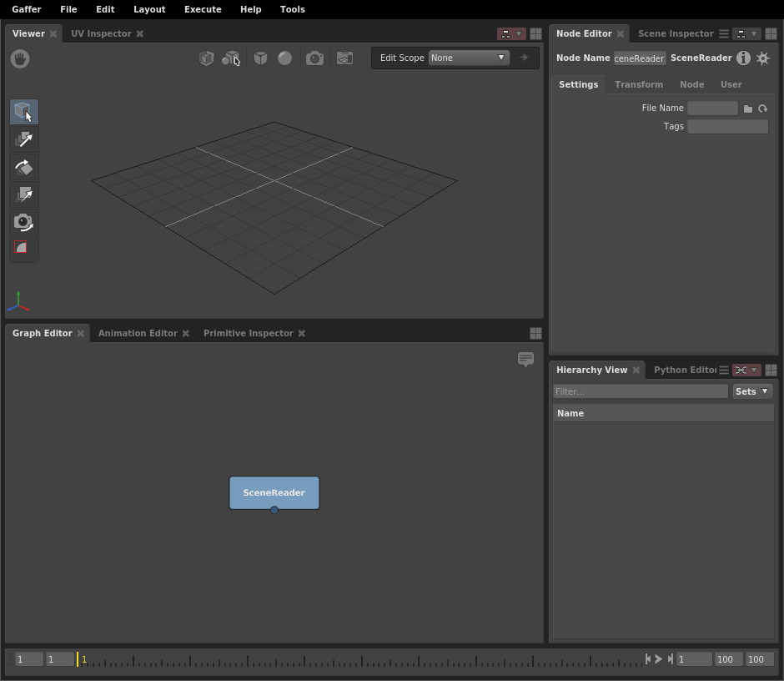Open the gnomon and grid display menu
Screen dimensions: 784x681
(344, 58)
